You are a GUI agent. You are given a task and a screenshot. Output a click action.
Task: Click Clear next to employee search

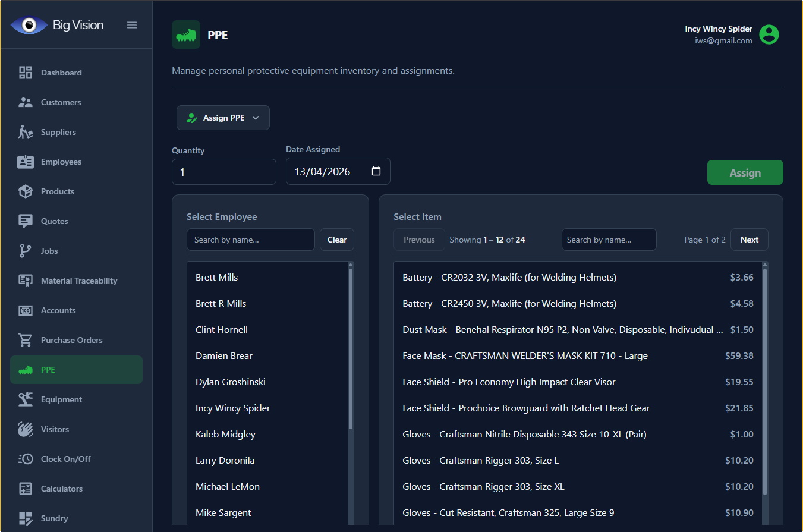[x=336, y=240]
